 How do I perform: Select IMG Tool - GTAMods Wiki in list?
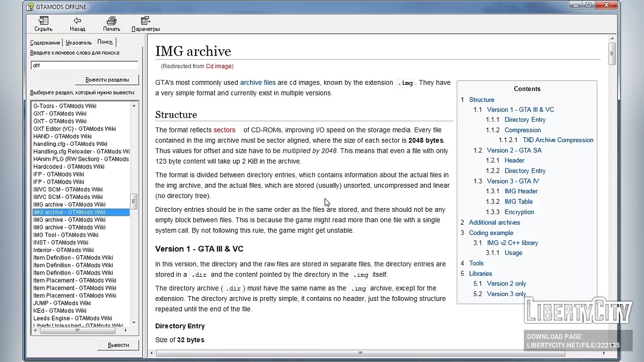pyautogui.click(x=65, y=235)
